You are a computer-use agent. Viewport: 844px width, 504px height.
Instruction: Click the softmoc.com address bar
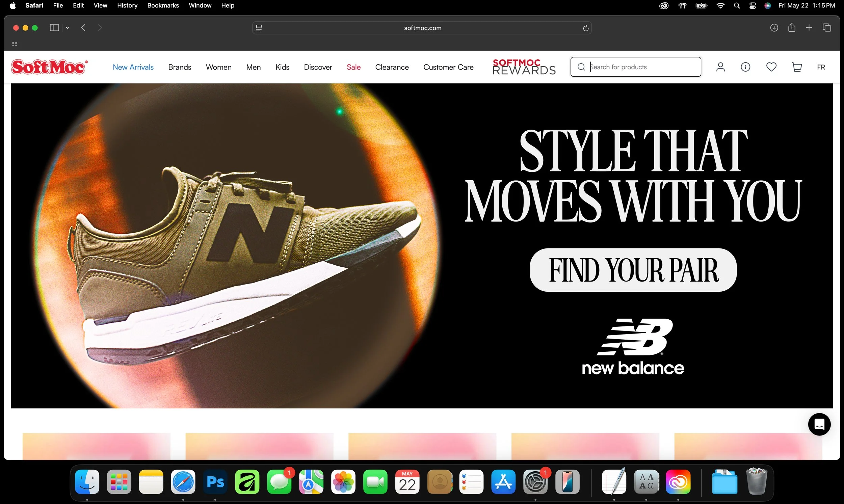pos(422,28)
